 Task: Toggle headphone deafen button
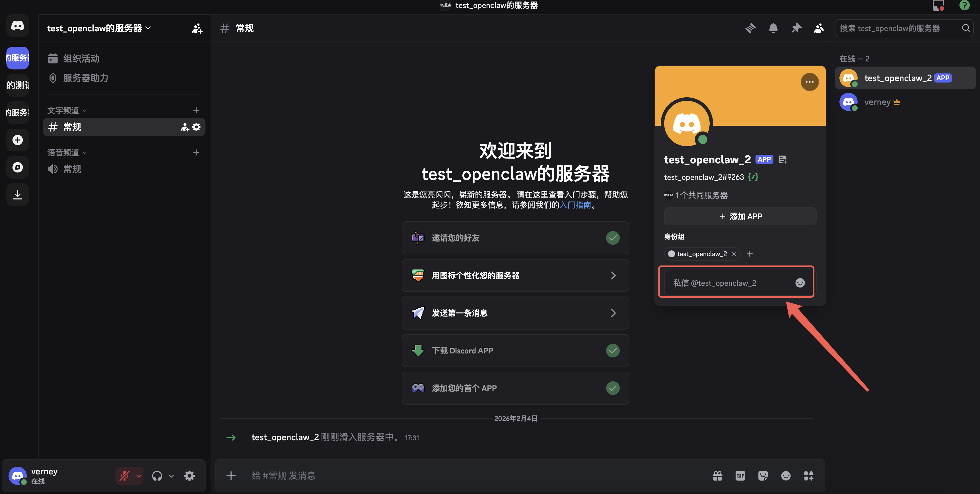pyautogui.click(x=157, y=476)
